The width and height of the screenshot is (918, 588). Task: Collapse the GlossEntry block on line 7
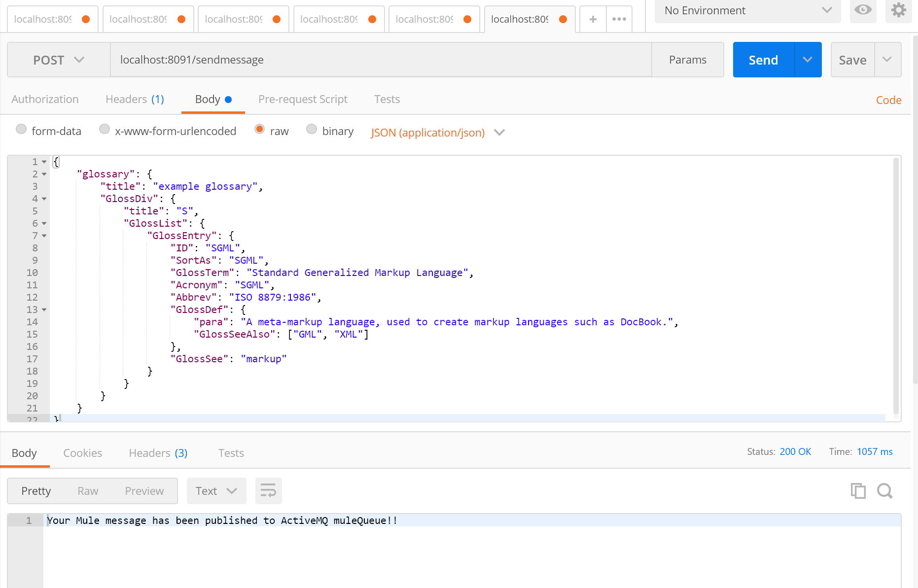pyautogui.click(x=44, y=236)
